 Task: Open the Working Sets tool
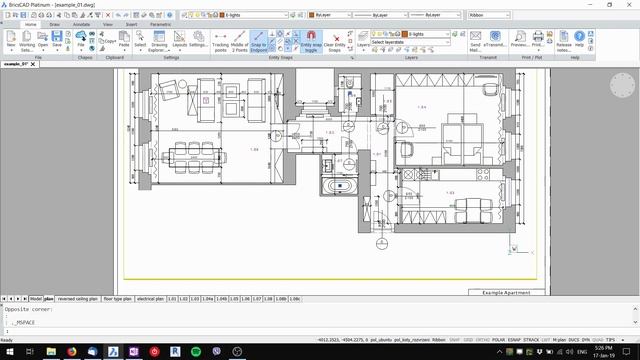click(x=27, y=41)
